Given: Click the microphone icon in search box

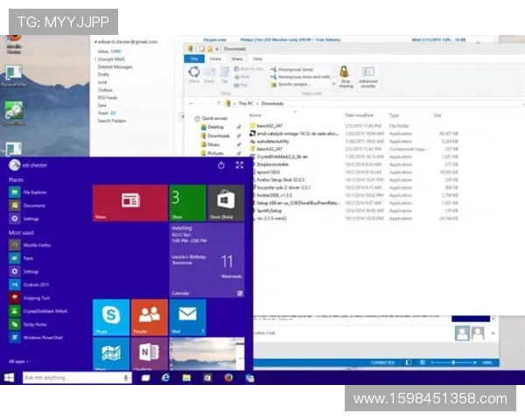Looking at the screenshot, I should click(125, 377).
